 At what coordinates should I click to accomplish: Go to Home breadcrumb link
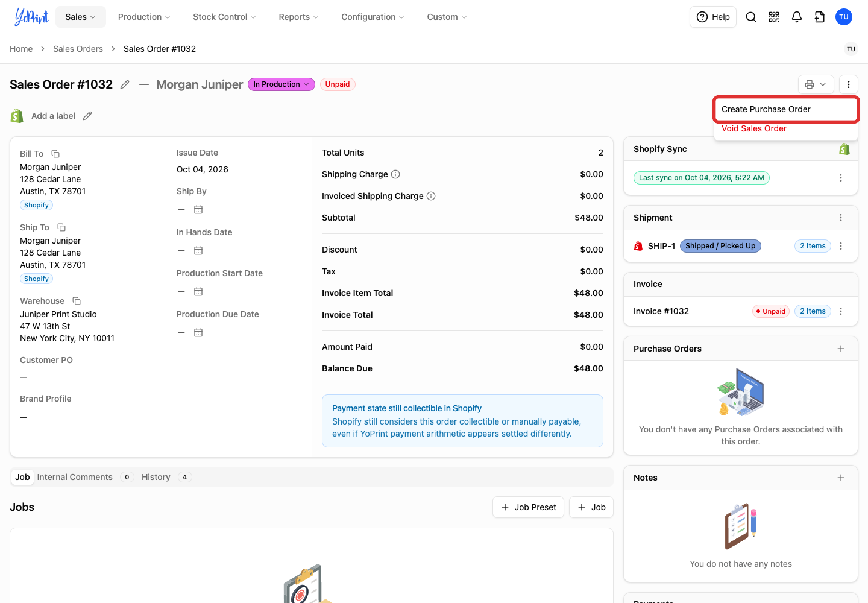pos(21,49)
